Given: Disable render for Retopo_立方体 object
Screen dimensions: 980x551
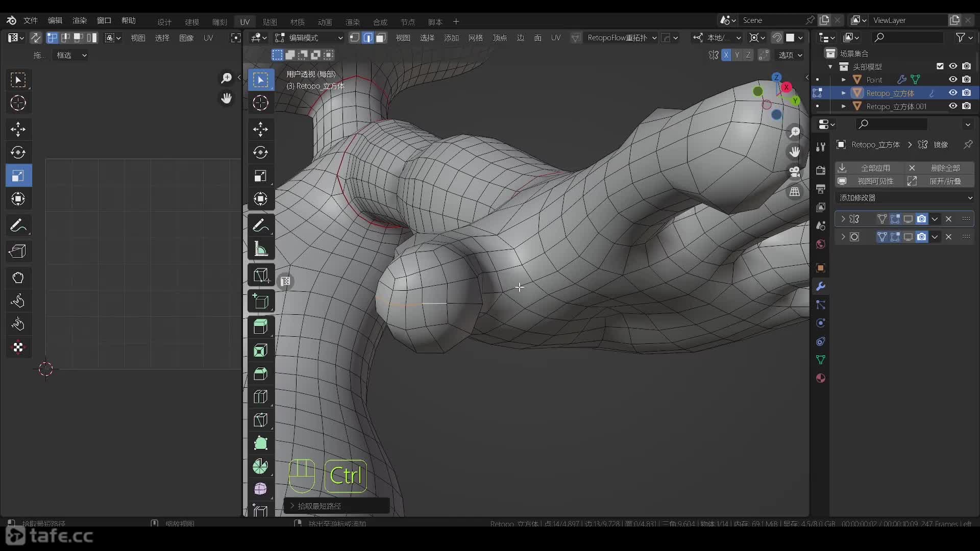Looking at the screenshot, I should click(966, 93).
